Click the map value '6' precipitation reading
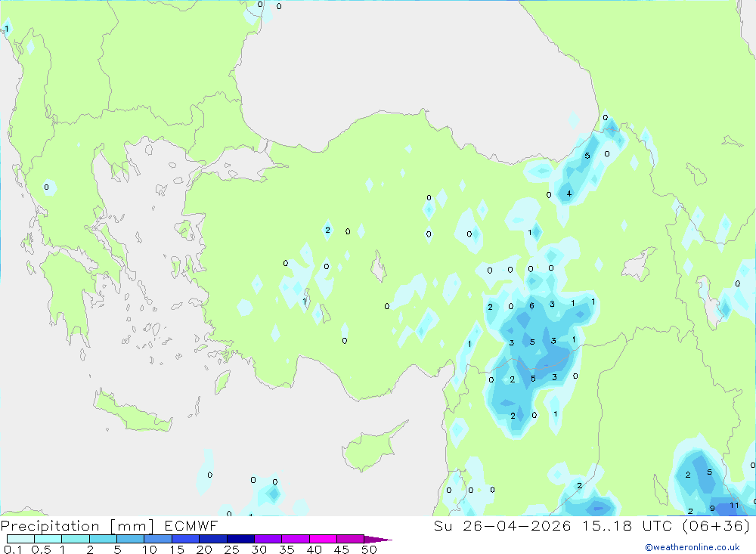The width and height of the screenshot is (756, 554). [531, 305]
